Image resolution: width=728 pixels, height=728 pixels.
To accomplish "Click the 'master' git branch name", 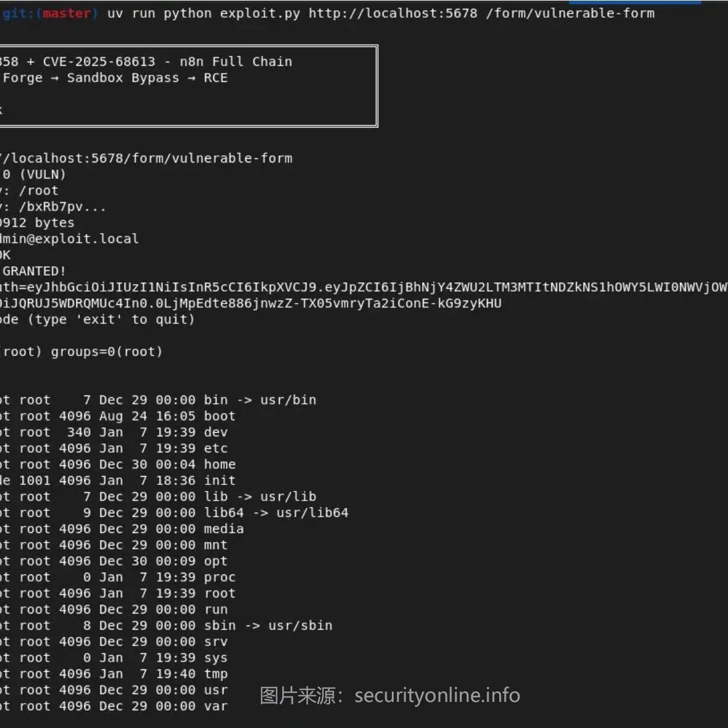I will 66,13.
